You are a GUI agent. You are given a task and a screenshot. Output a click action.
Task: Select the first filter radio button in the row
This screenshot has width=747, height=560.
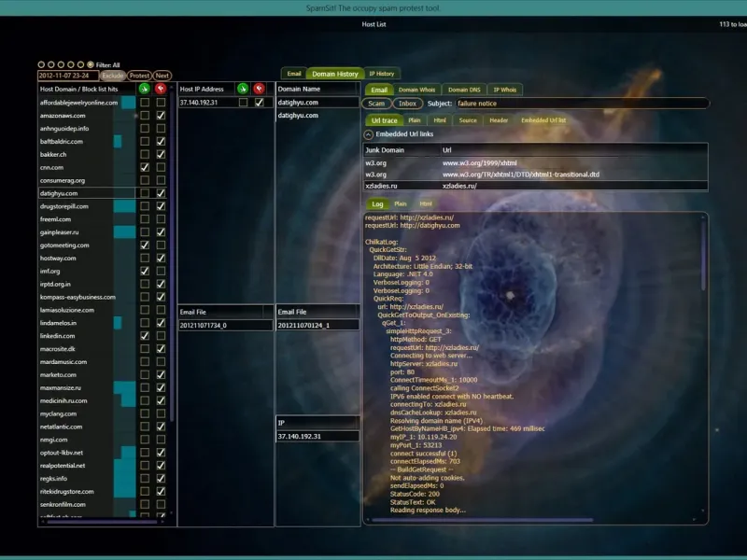41,64
